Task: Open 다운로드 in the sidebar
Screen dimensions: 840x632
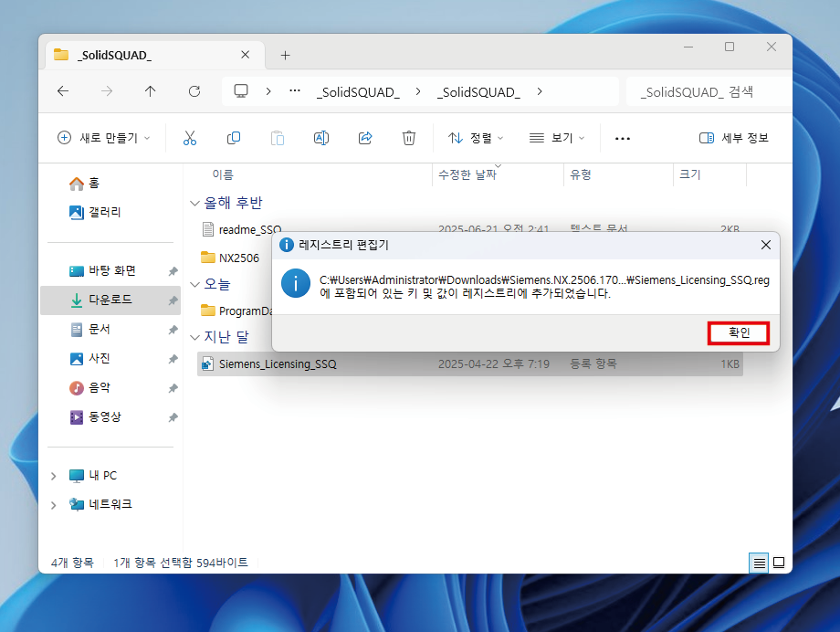Action: (110, 300)
